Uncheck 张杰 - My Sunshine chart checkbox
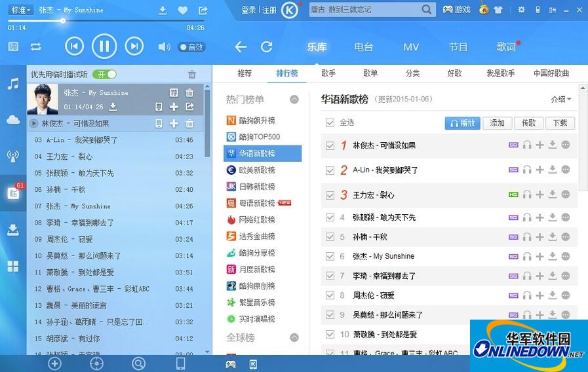Screen dimensions: 588x372 [330, 256]
